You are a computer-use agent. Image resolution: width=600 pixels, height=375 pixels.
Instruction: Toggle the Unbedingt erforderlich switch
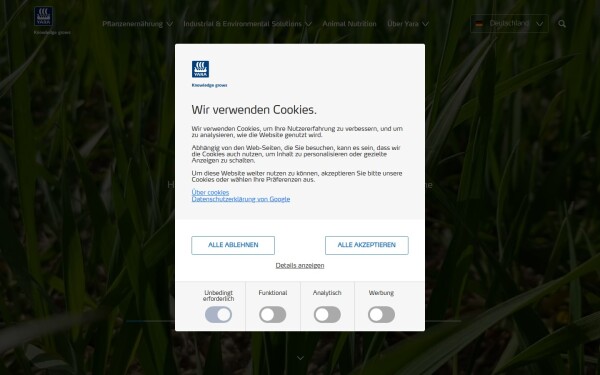click(218, 315)
